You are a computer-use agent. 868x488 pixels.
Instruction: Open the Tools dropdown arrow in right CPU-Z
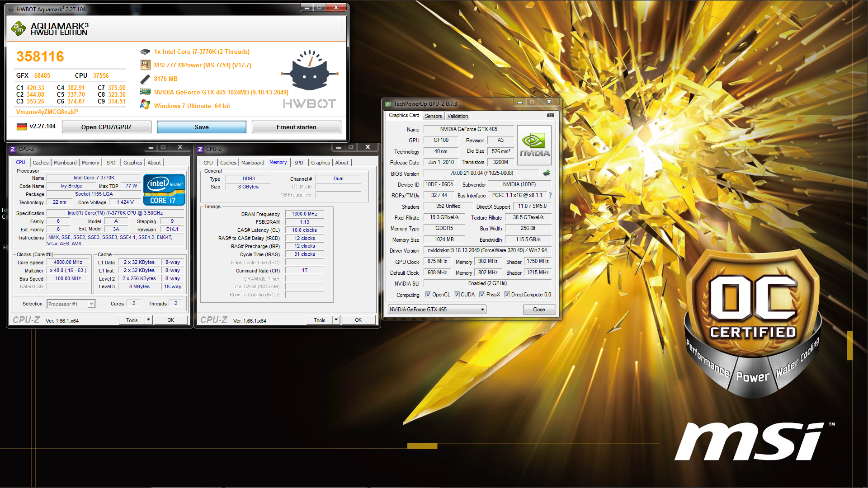coord(336,320)
